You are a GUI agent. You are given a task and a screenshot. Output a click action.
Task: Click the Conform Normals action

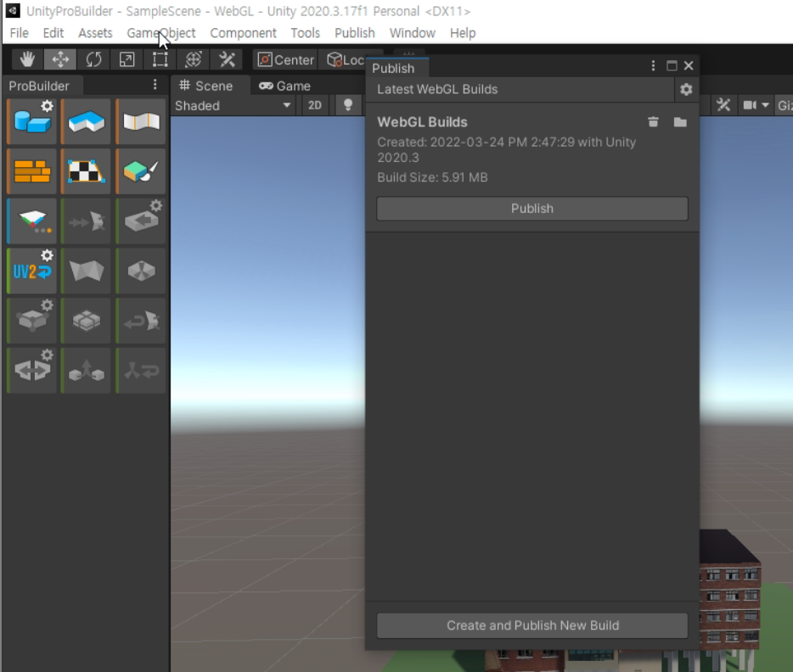click(86, 221)
